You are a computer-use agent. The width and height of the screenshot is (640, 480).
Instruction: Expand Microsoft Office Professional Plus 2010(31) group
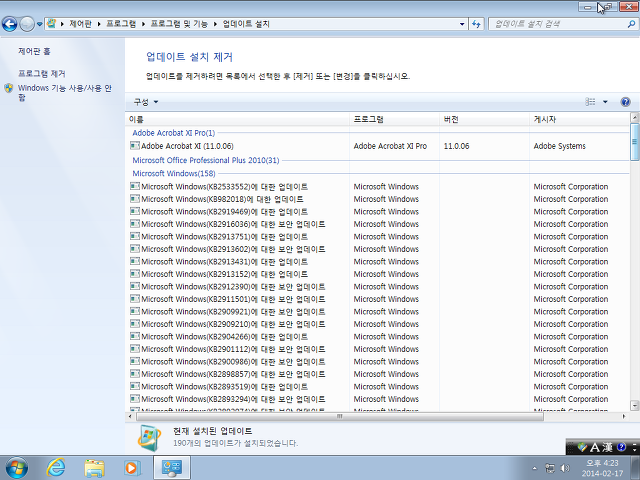[x=206, y=160]
